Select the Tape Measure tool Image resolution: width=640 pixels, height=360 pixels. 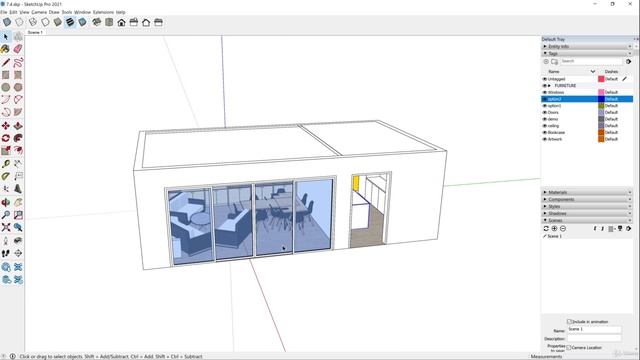point(6,164)
